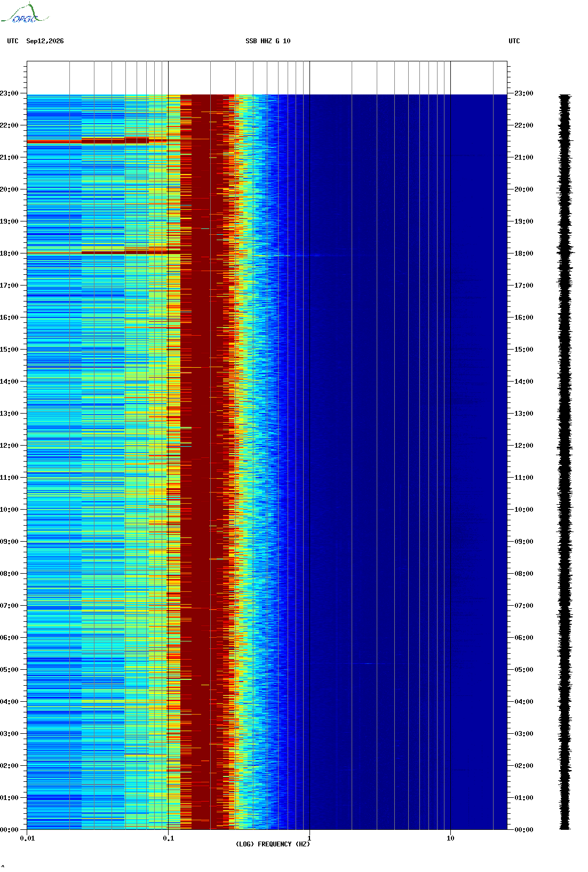This screenshot has width=588, height=872.
Task: Click the (LOG) FREQUENCY (HZ) axis title
Action: [273, 844]
